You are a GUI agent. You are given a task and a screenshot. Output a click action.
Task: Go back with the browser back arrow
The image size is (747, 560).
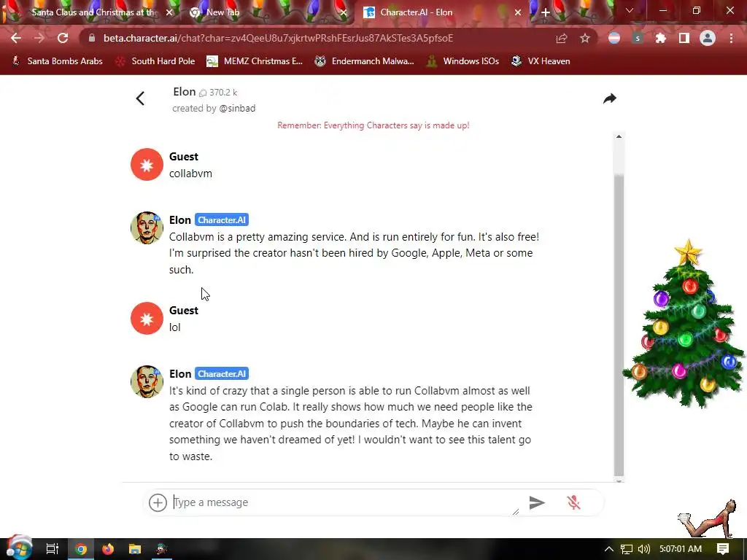[16, 38]
